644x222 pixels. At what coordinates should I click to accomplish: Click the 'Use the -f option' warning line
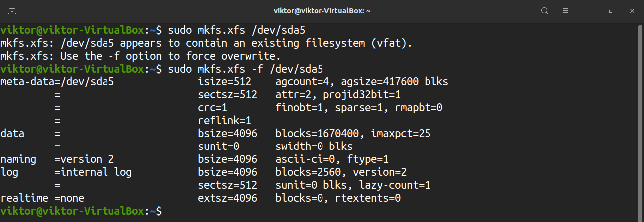(141, 56)
